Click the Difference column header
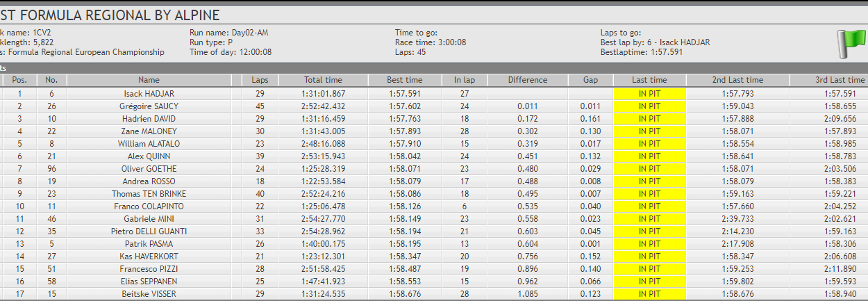The image size is (868, 301). [x=528, y=80]
